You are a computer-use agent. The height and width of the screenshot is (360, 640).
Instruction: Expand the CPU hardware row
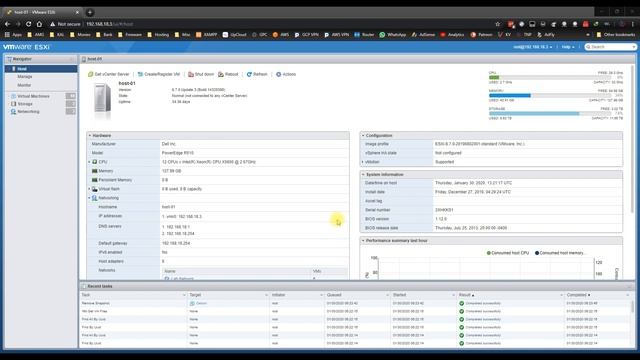click(89, 162)
